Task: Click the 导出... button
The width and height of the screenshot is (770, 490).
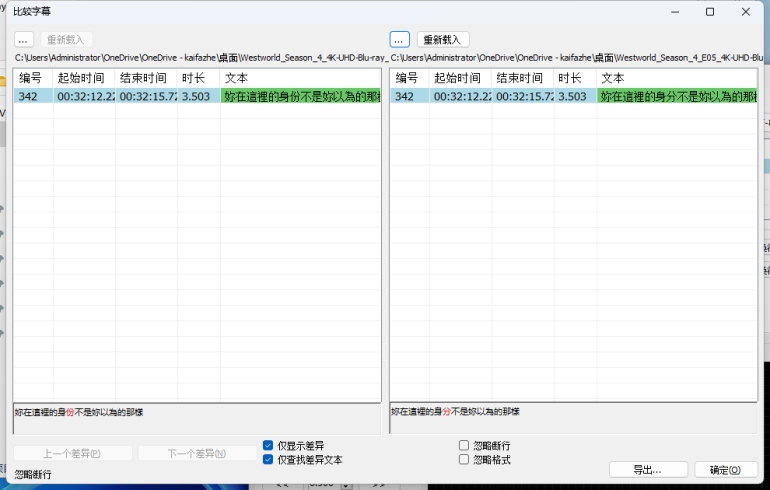Action: point(648,470)
